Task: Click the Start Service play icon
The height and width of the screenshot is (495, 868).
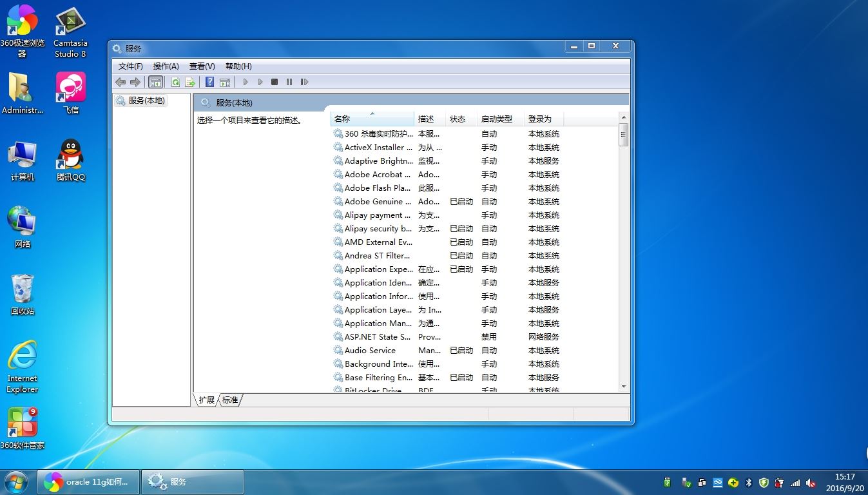Action: (x=246, y=82)
